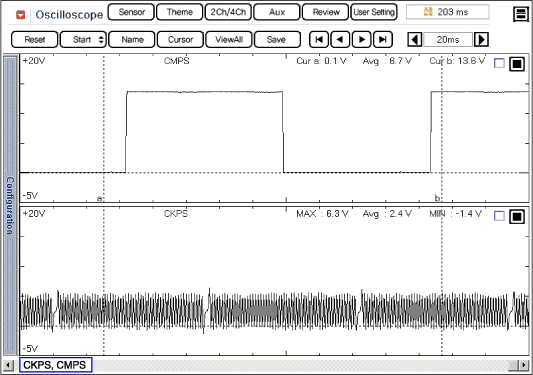533x375 pixels.
Task: Open the Configuration side panel
Action: pyautogui.click(x=10, y=205)
